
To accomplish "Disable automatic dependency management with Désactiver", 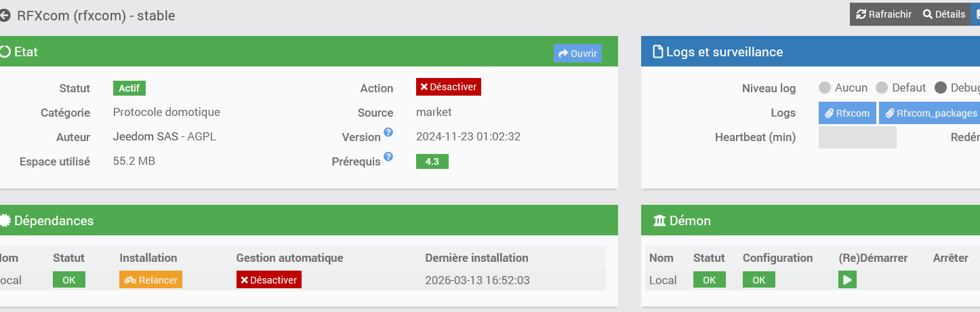I will [268, 279].
